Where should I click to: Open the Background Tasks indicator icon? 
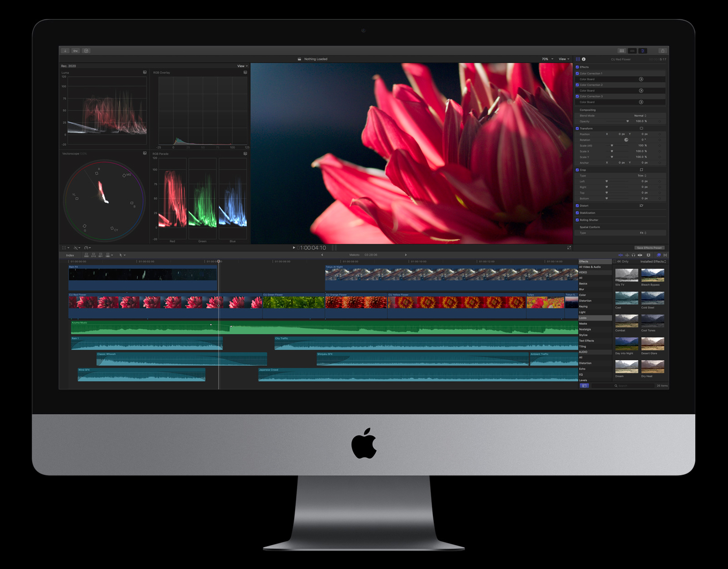click(86, 51)
